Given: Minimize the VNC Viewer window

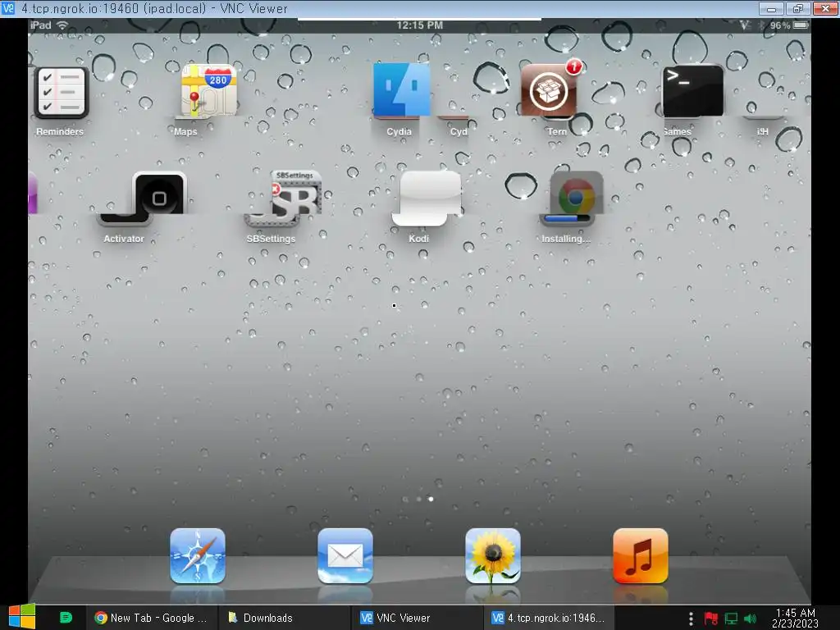Looking at the screenshot, I should (x=771, y=8).
